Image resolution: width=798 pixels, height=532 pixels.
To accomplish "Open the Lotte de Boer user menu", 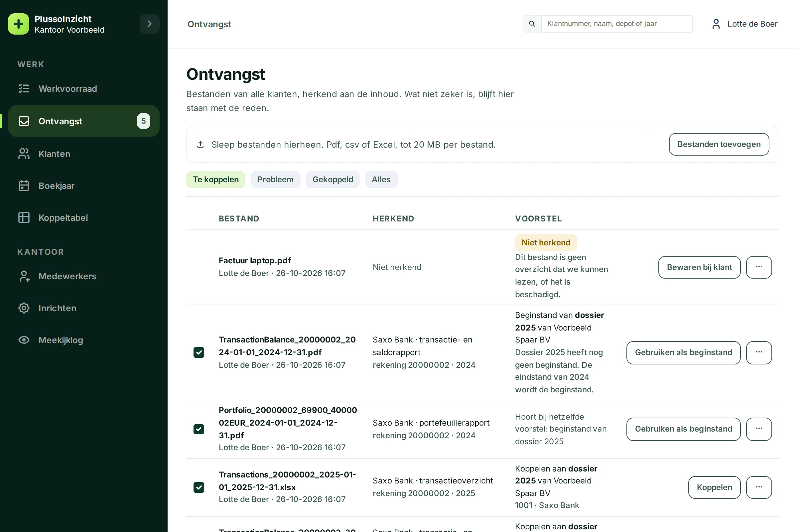I will point(744,24).
